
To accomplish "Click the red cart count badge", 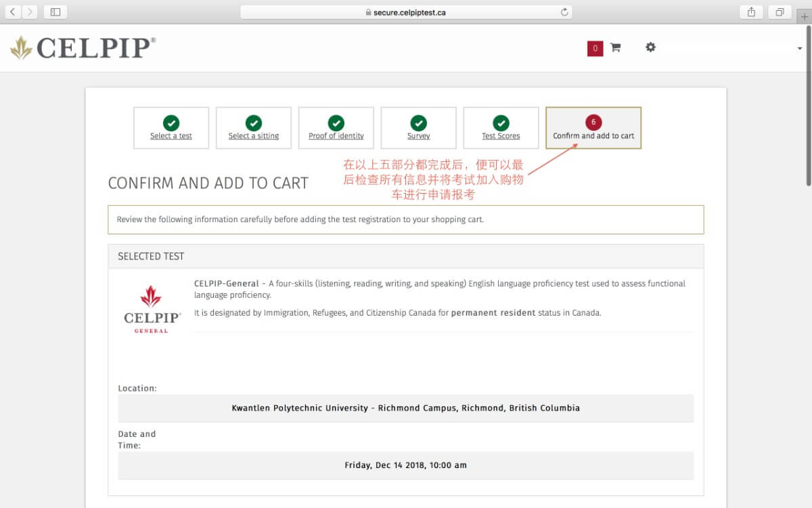I will [595, 48].
